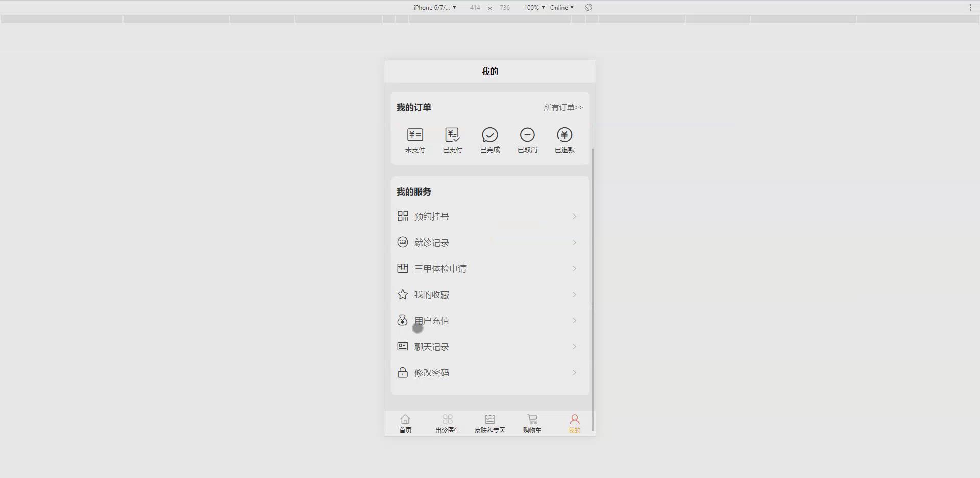
Task: Click the page vertical scrollbar
Action: 593,290
